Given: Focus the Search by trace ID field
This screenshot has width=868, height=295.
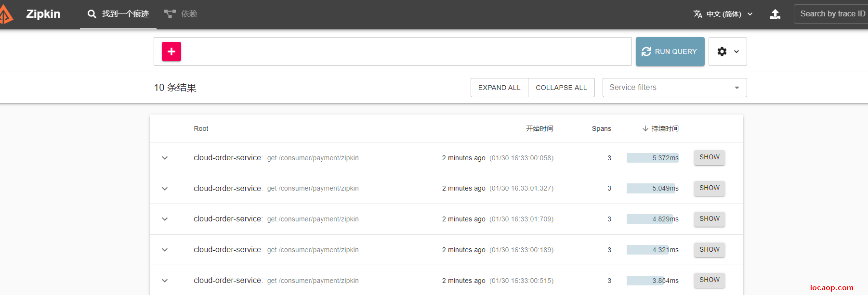Looking at the screenshot, I should click(831, 14).
